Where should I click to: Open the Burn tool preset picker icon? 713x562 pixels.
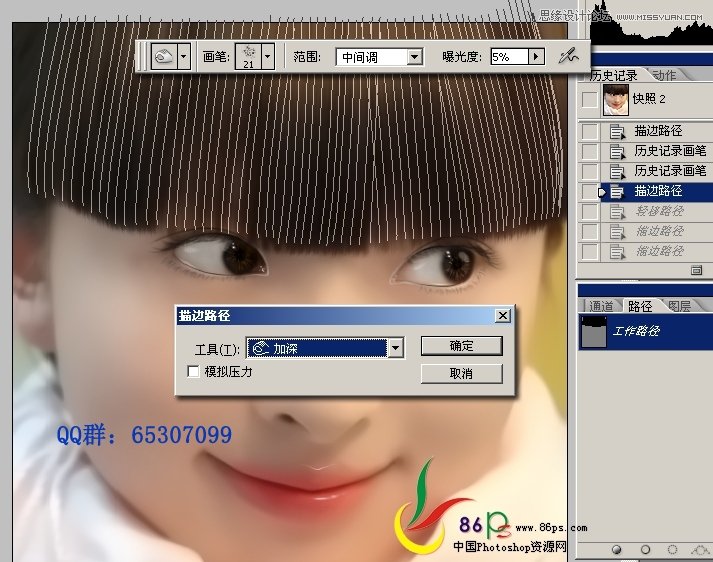click(x=164, y=57)
